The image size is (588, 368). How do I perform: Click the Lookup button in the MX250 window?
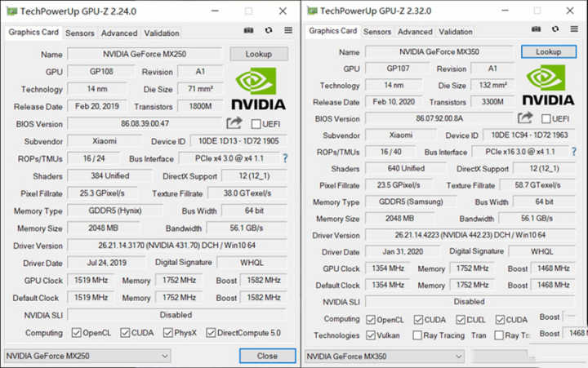tap(259, 54)
